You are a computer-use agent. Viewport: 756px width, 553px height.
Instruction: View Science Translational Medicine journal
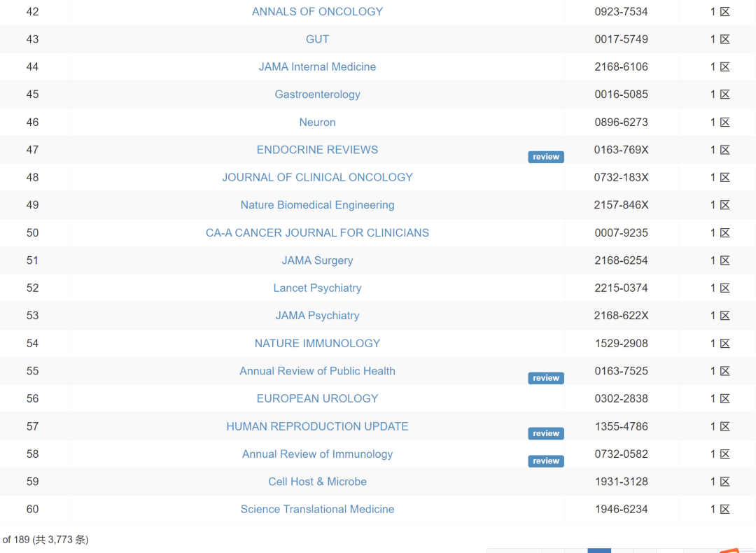317,509
